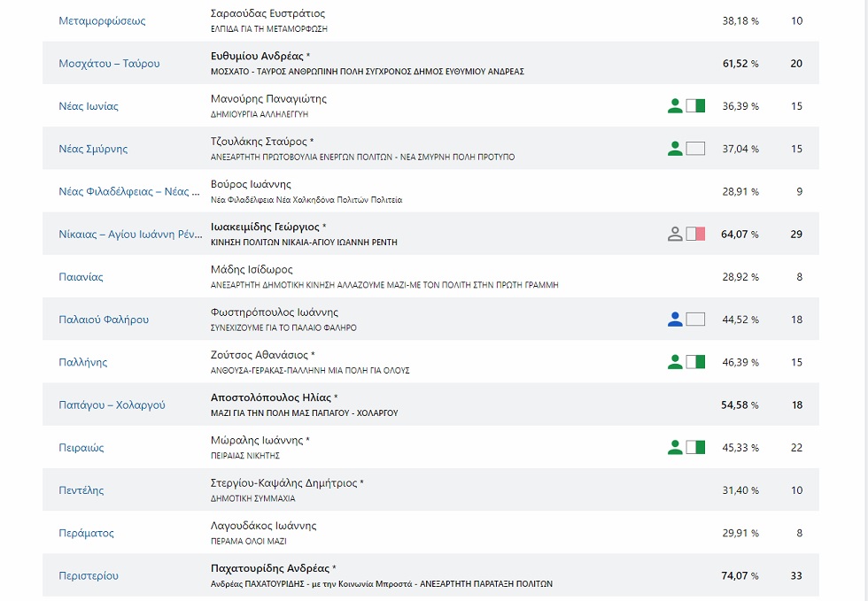Open the Νέας Φιλαδέλφειας municipality link
The image size is (868, 601).
129,191
